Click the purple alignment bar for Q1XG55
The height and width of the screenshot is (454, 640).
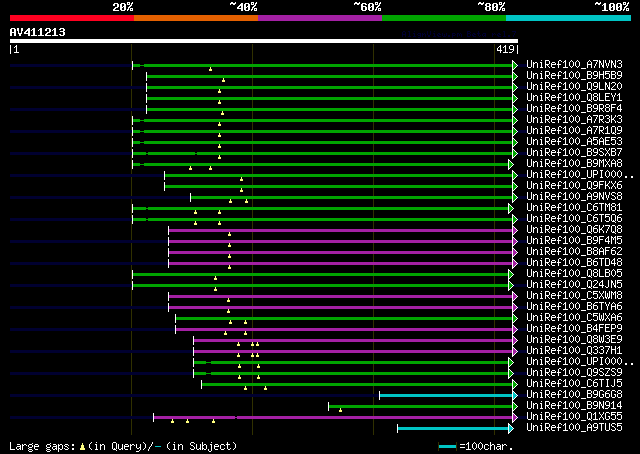click(333, 418)
